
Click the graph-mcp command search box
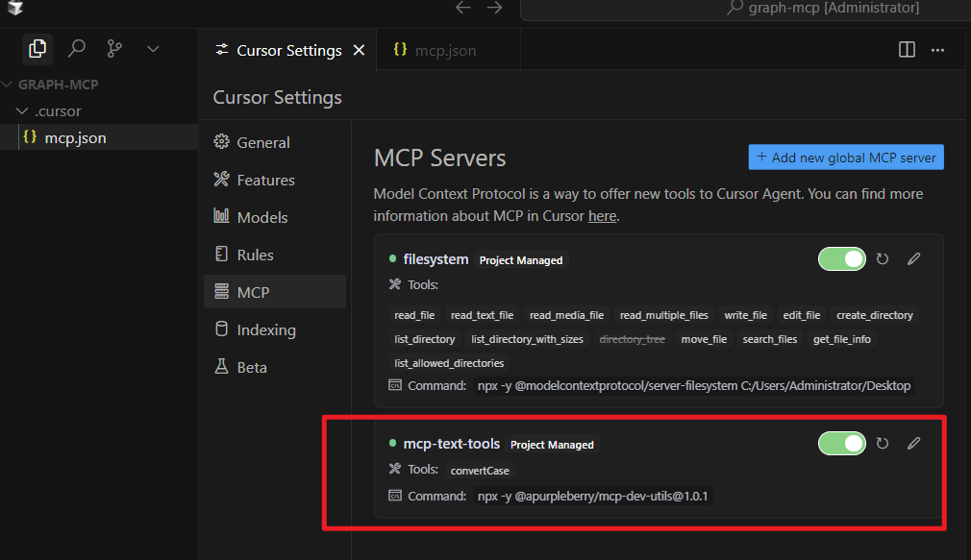(x=746, y=9)
